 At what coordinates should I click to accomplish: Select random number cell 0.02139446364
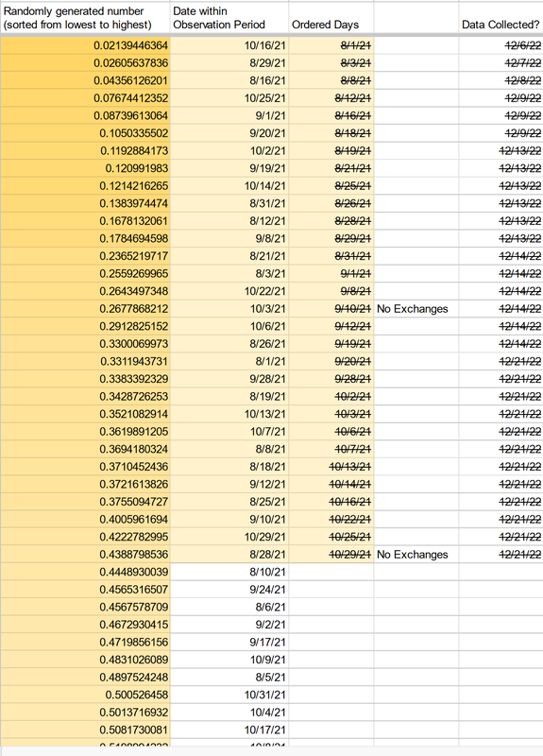coord(85,45)
